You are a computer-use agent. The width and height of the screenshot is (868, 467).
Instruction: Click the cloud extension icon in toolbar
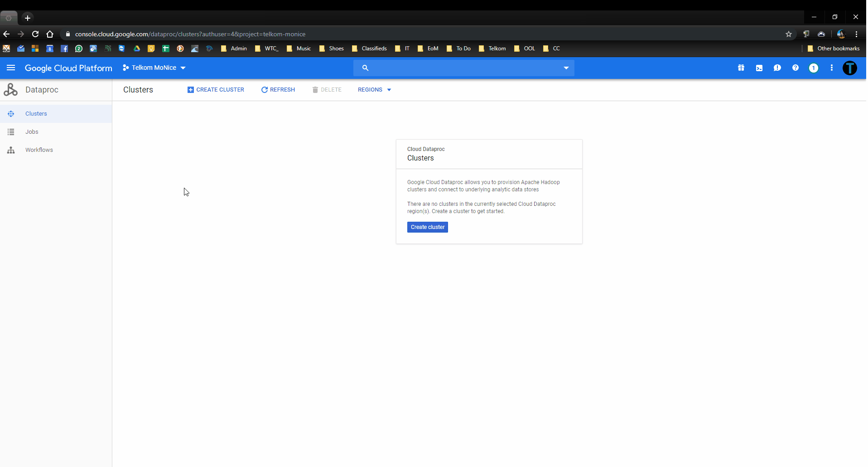821,34
